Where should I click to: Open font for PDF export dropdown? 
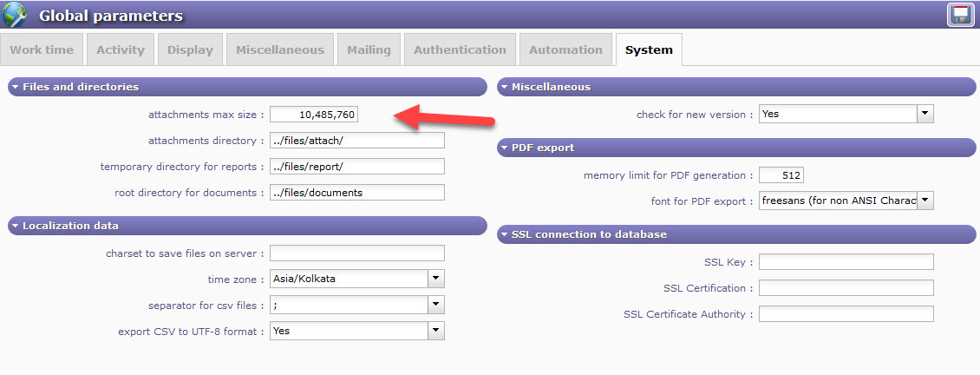click(x=925, y=201)
